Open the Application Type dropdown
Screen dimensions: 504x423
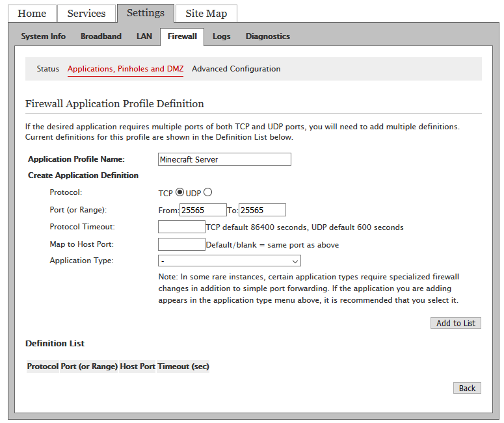(230, 261)
